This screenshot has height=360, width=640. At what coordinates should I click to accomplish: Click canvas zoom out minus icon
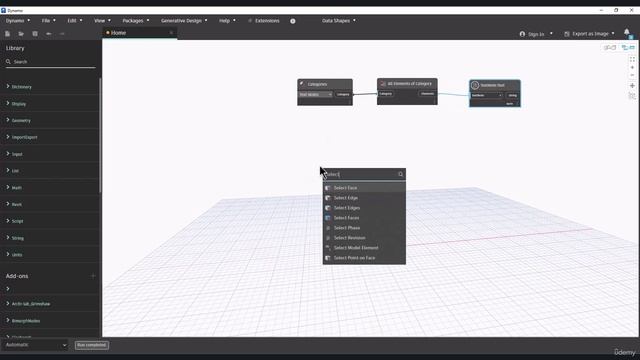tap(632, 75)
